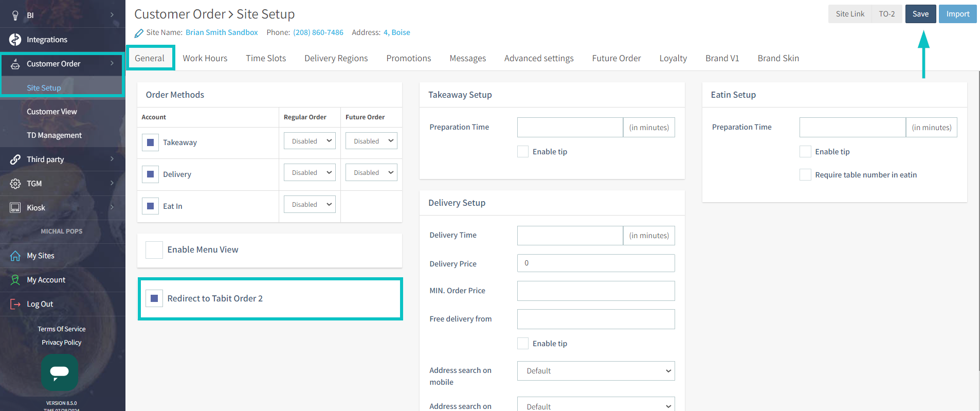Expand the Third party chevron
Viewport: 980px width, 411px height.
(112, 159)
